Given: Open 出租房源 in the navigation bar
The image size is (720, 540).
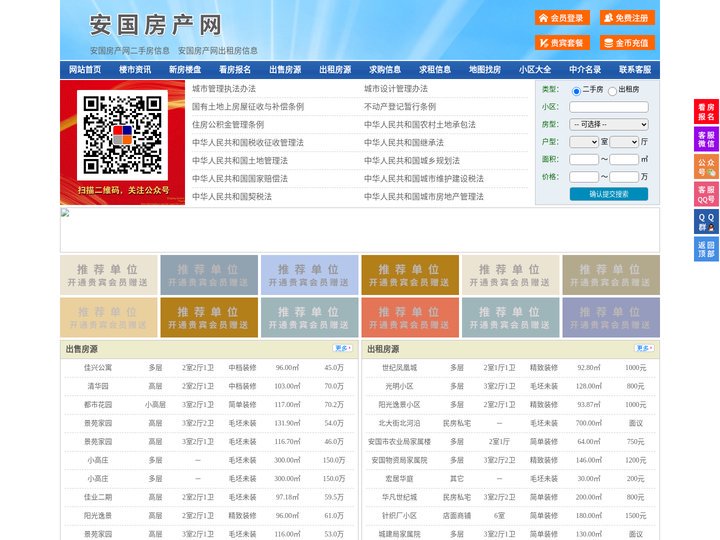Looking at the screenshot, I should tap(335, 70).
